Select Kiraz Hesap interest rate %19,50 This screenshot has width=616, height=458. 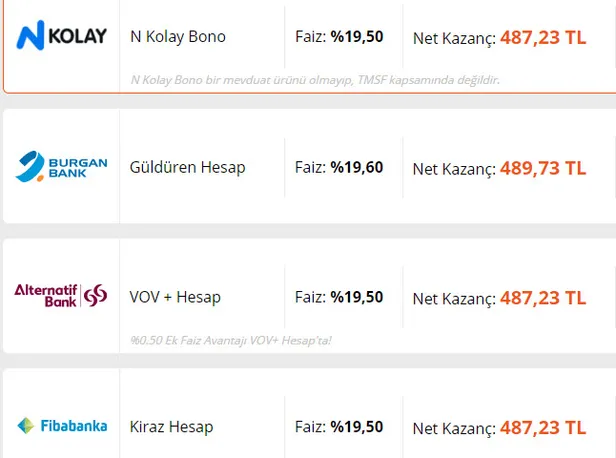pyautogui.click(x=357, y=427)
